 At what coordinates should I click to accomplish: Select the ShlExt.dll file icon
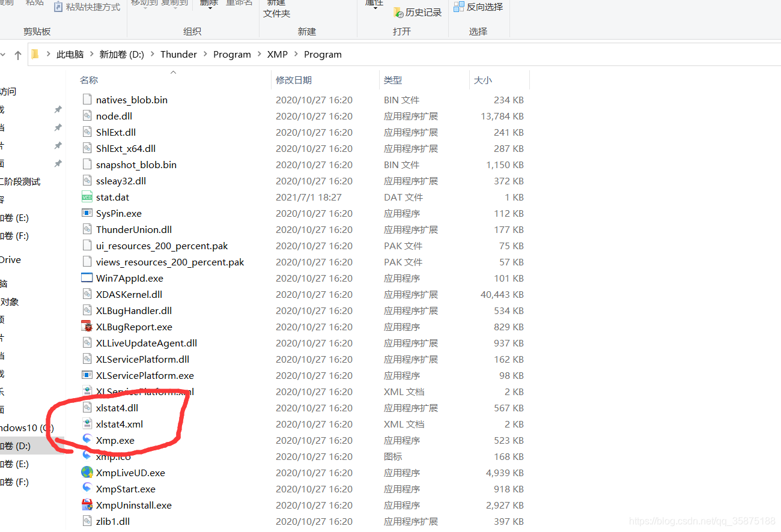coord(87,132)
